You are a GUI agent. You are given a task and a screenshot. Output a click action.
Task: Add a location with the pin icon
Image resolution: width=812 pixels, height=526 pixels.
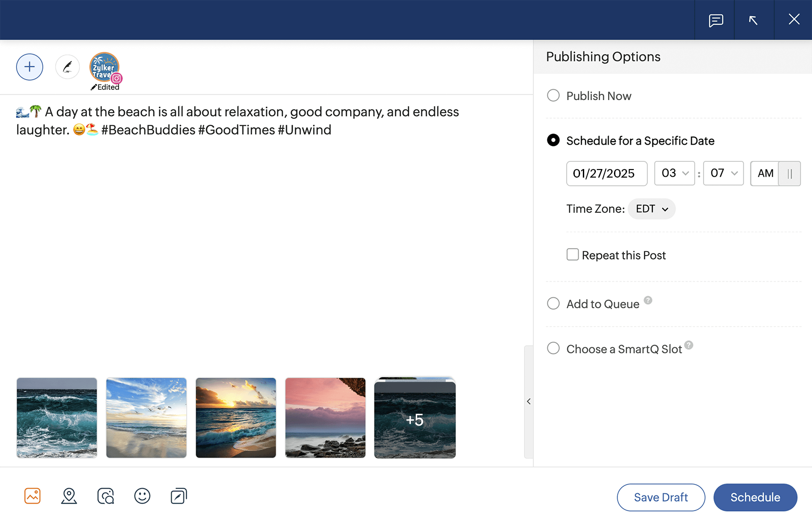(69, 496)
